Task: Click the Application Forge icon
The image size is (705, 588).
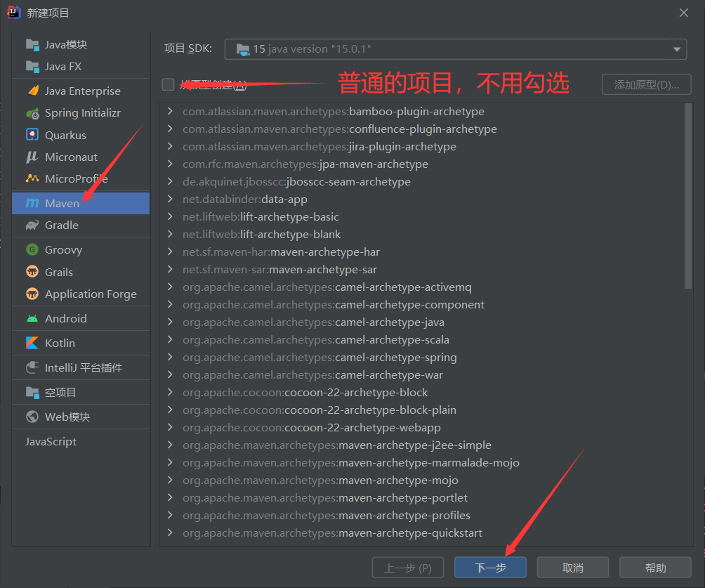Action: [32, 294]
